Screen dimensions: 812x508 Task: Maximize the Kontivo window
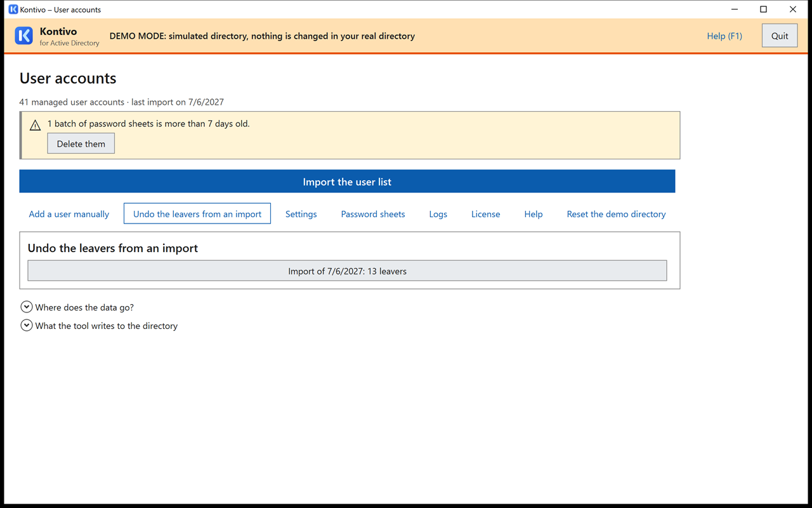pos(763,10)
